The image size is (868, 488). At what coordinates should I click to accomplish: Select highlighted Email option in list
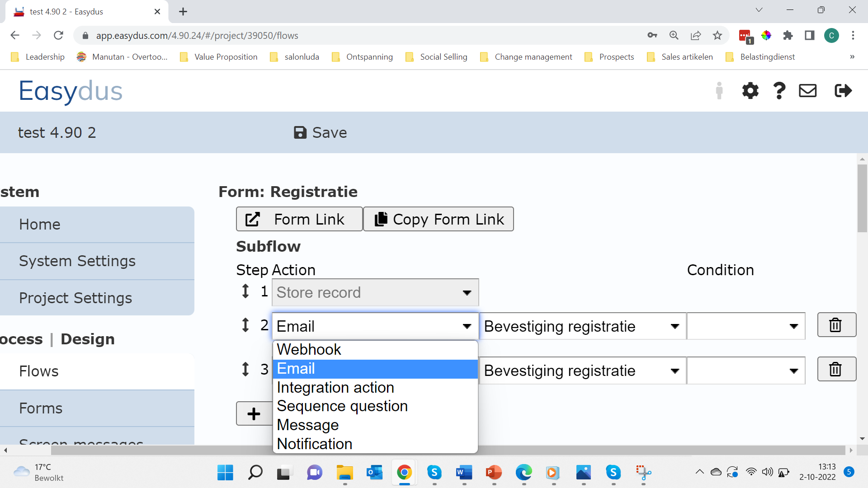(x=375, y=369)
